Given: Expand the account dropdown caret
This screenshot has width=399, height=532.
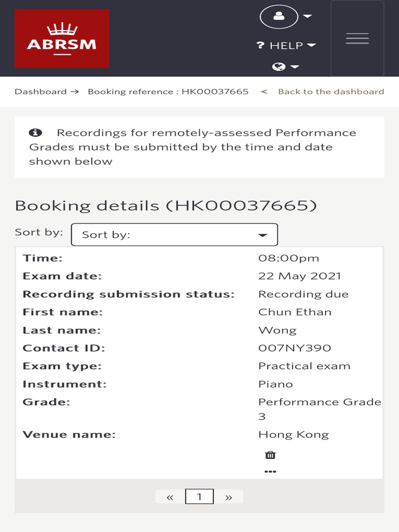Looking at the screenshot, I should click(307, 17).
